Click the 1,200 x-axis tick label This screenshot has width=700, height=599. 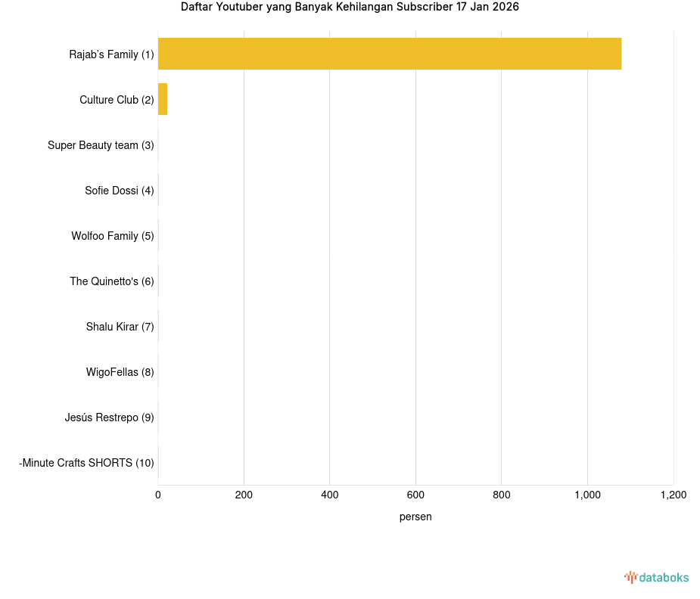pyautogui.click(x=673, y=495)
